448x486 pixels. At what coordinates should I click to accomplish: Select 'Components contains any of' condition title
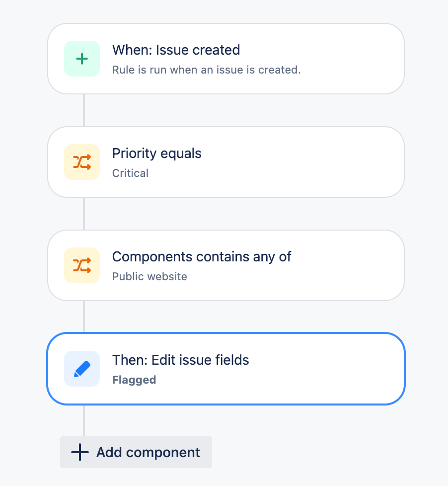pos(201,256)
